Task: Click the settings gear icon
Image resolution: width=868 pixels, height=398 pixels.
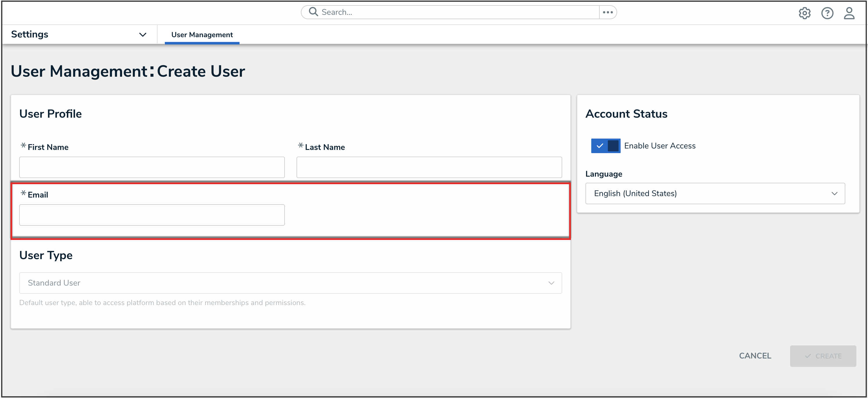Action: click(x=804, y=13)
